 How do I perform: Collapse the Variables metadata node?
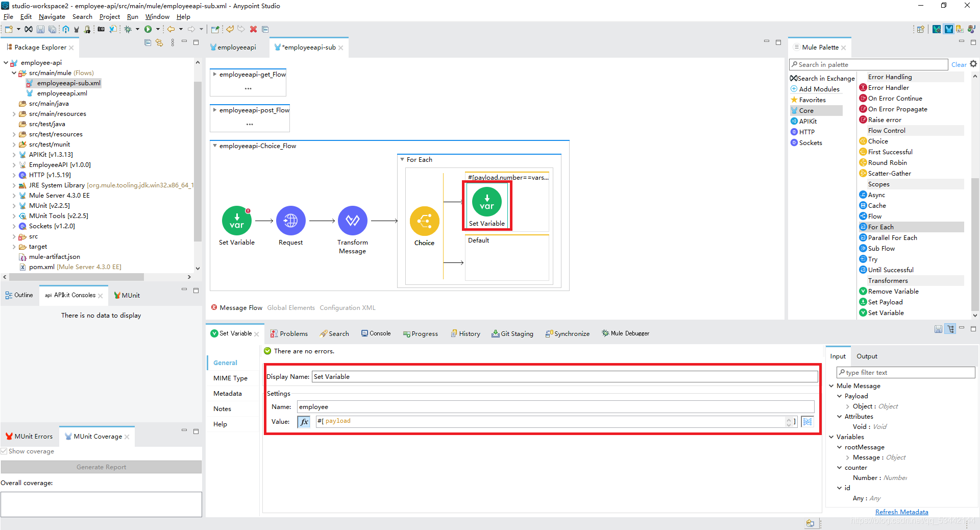pyautogui.click(x=831, y=437)
